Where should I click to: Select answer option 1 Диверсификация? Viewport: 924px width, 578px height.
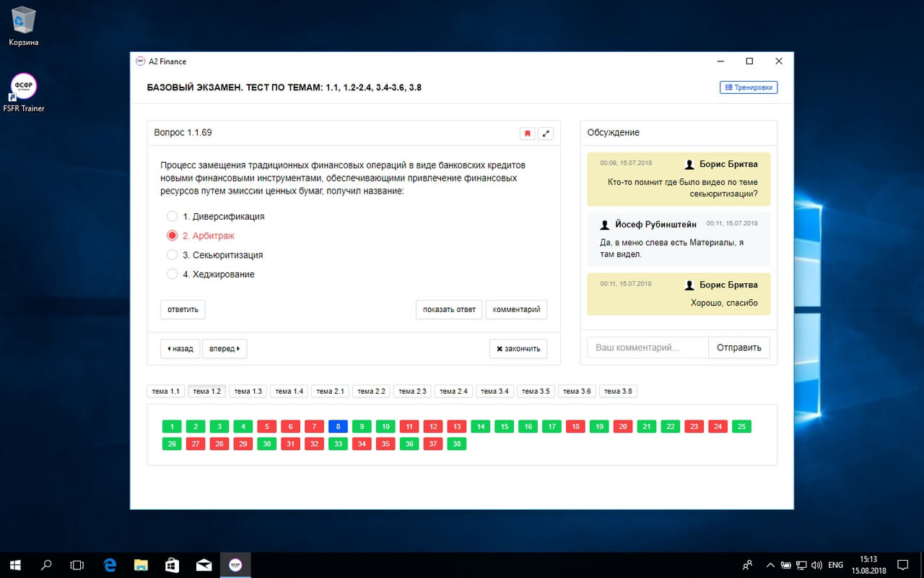click(172, 216)
